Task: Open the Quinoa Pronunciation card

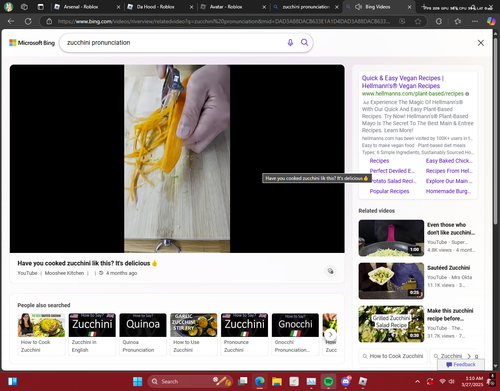Action: pyautogui.click(x=143, y=334)
